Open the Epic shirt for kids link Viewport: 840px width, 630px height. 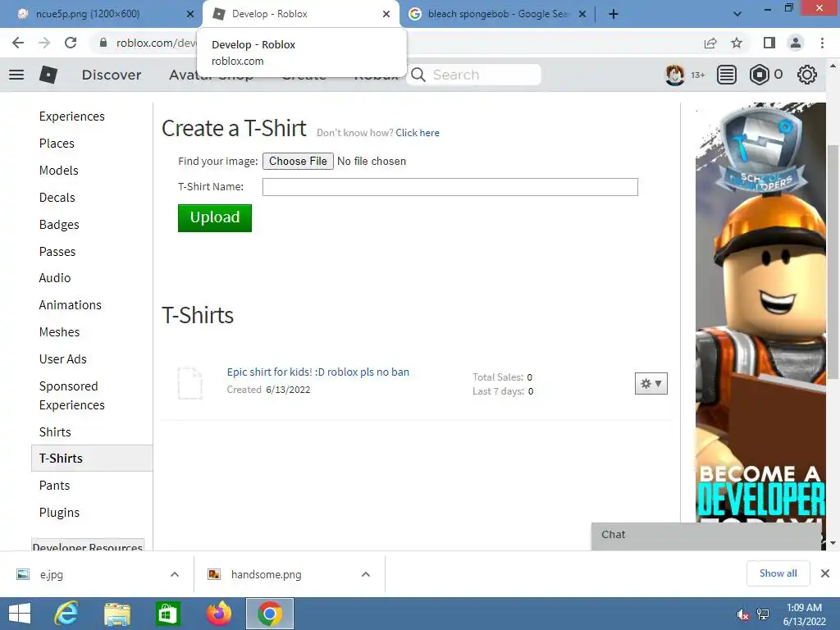pyautogui.click(x=317, y=372)
